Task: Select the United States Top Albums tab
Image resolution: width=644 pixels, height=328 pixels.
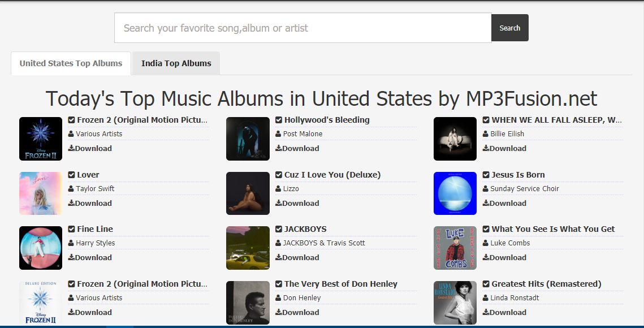Action: pos(71,63)
